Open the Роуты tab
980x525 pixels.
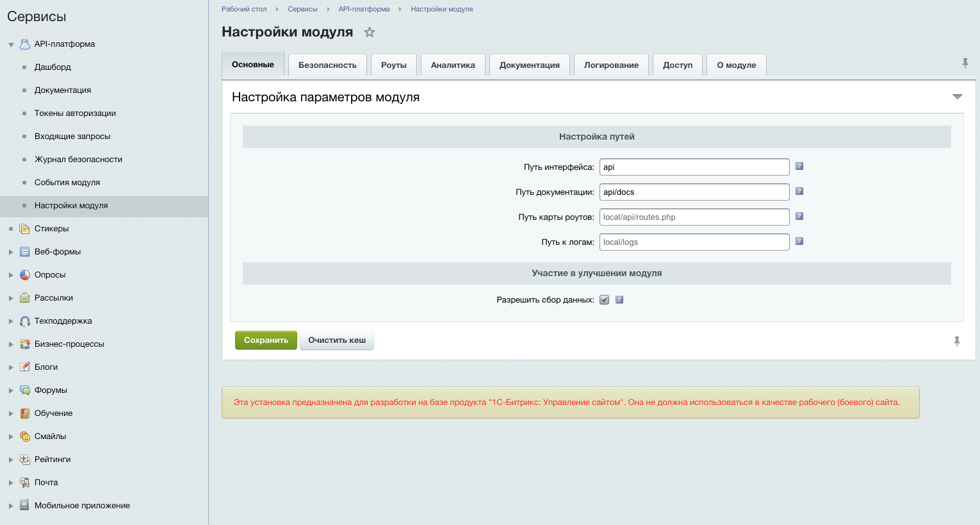pos(394,65)
